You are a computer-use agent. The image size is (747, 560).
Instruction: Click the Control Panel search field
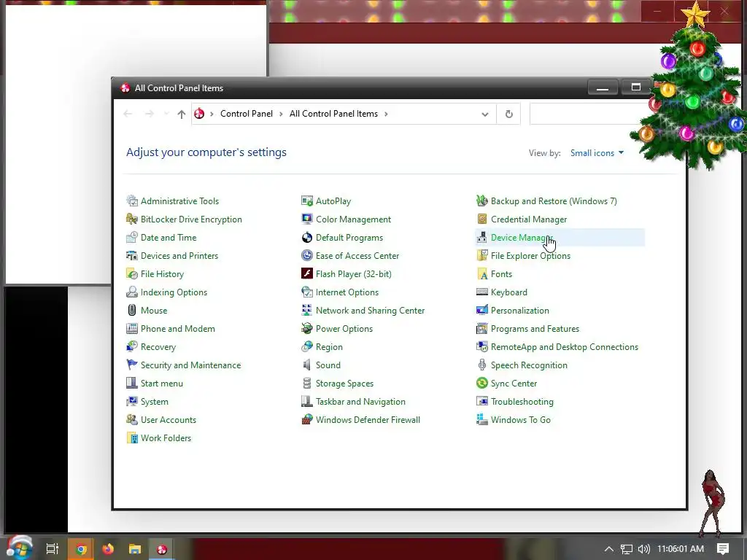586,114
